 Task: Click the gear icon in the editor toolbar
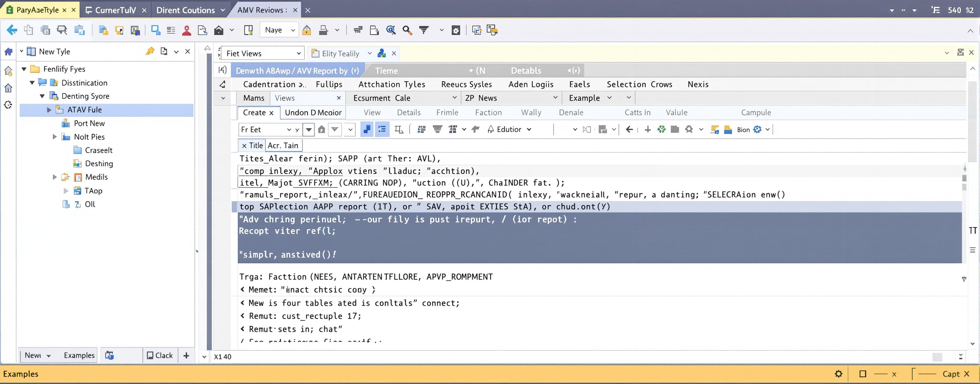pos(688,129)
